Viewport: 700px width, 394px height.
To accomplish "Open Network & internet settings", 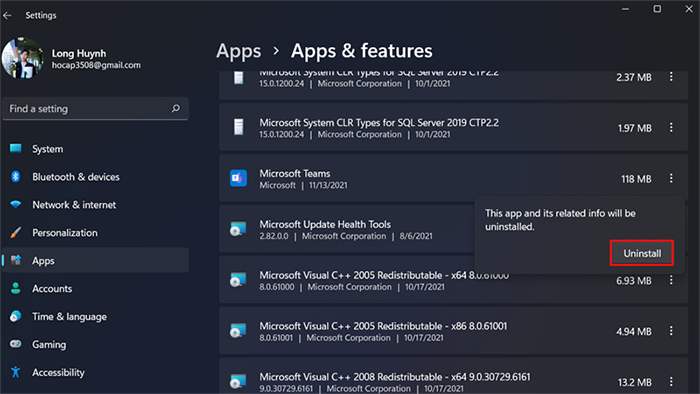I will pos(95,205).
